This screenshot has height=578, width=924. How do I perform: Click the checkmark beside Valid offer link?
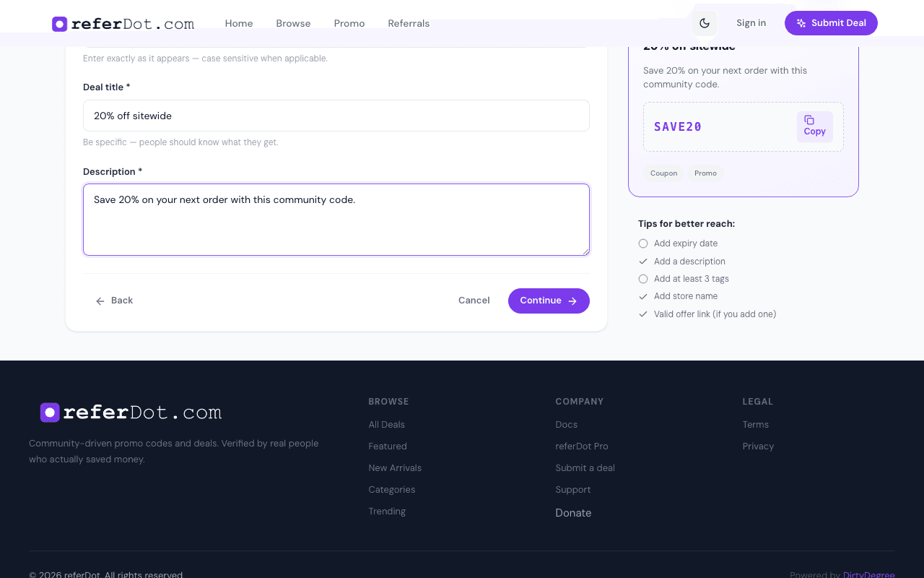click(643, 314)
